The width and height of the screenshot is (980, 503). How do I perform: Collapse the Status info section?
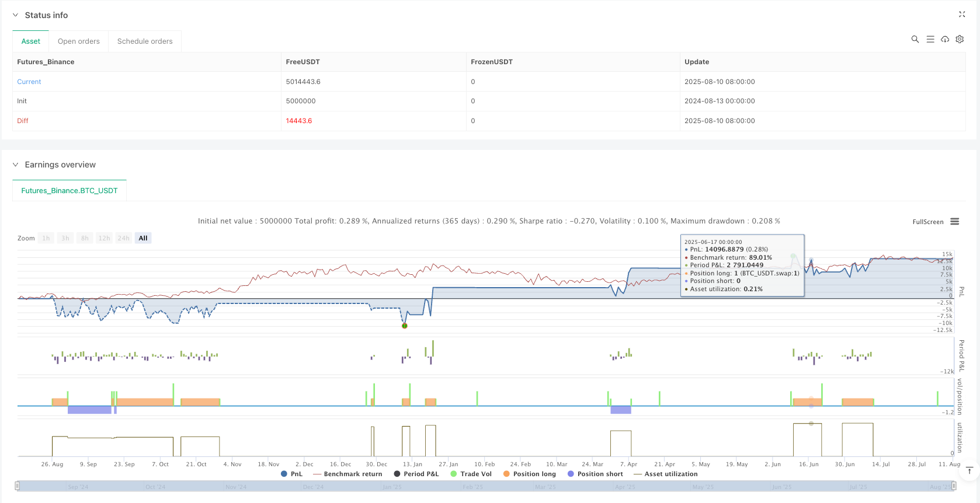(x=15, y=15)
